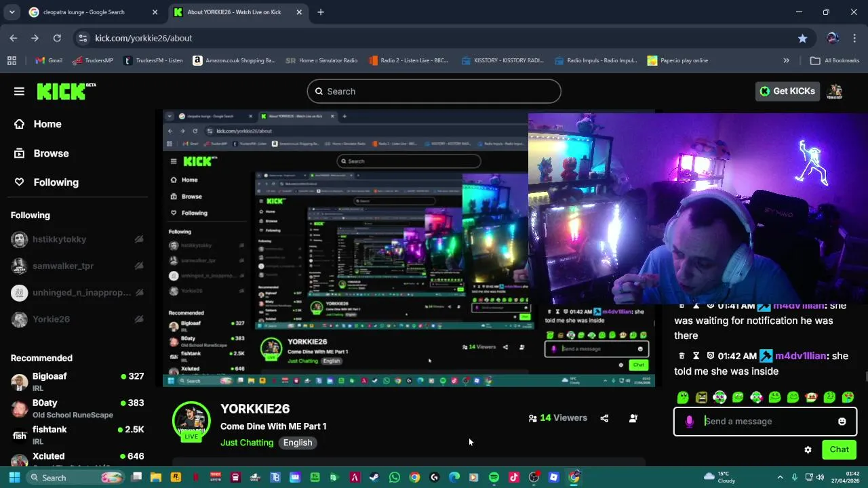This screenshot has height=488, width=868.
Task: Open WhatsApp from the taskbar
Action: 395,477
